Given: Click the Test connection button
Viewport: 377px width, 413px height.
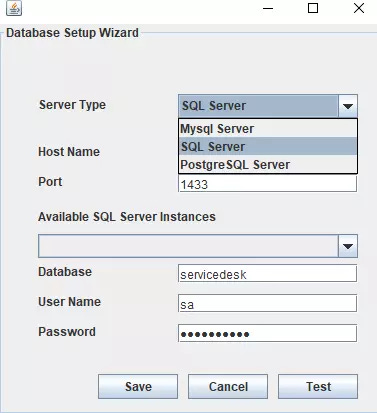Looking at the screenshot, I should (x=318, y=387).
